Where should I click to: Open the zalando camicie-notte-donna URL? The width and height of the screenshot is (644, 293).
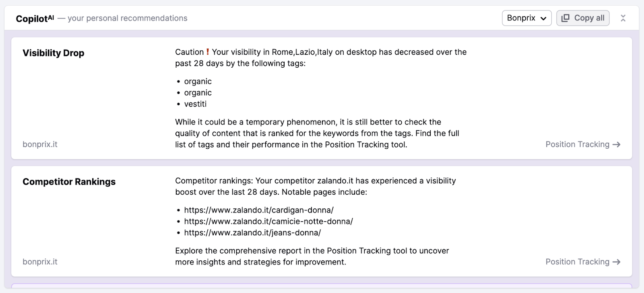click(268, 221)
